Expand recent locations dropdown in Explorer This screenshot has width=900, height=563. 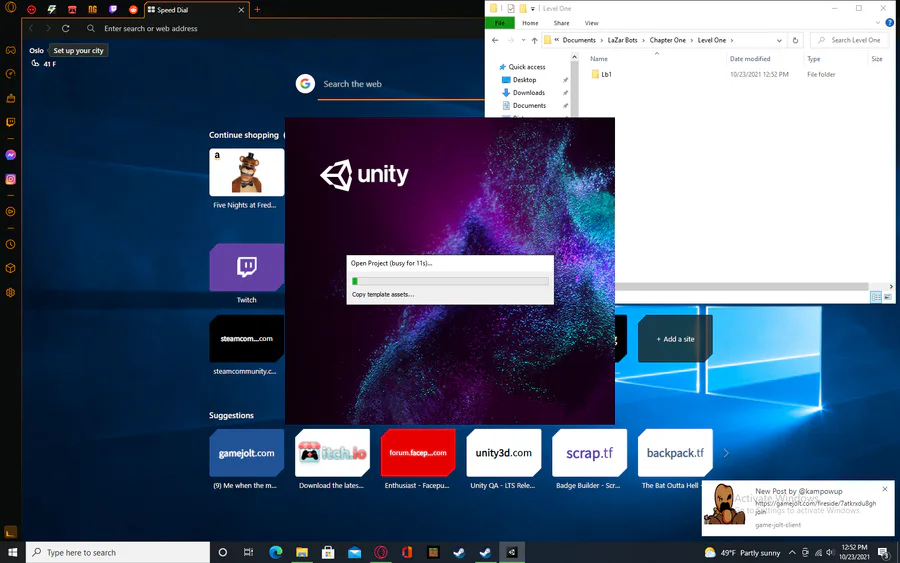[x=523, y=40]
